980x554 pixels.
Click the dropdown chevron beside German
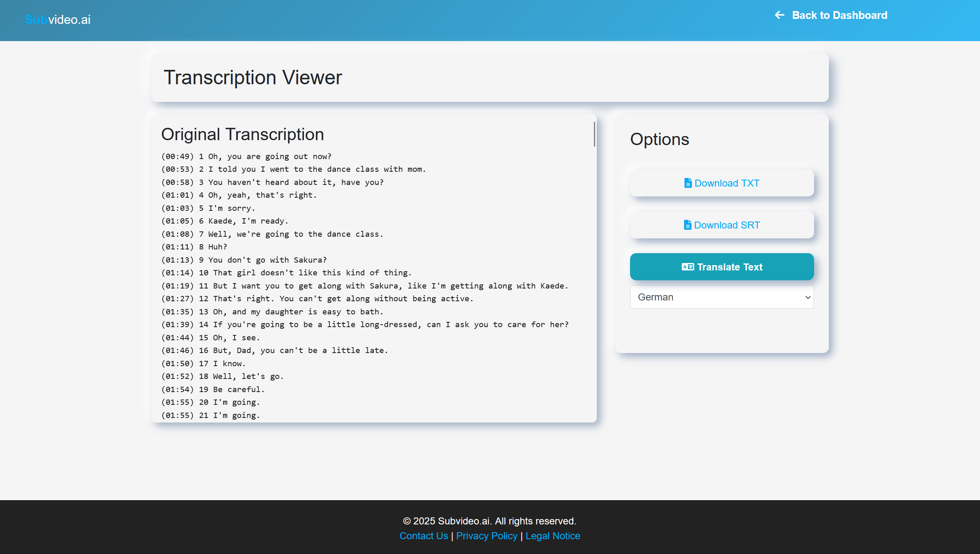(x=807, y=297)
